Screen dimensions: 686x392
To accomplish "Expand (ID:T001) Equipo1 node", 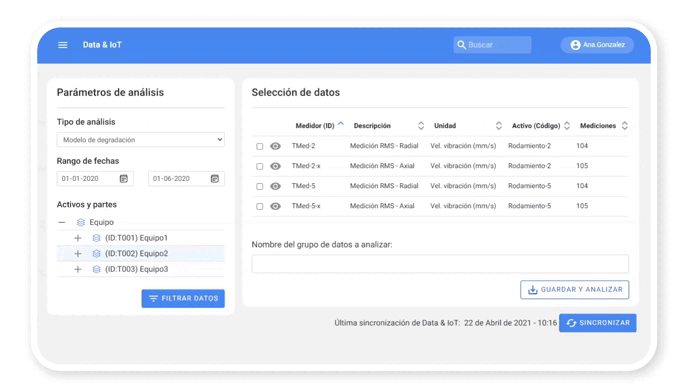I will pos(78,238).
